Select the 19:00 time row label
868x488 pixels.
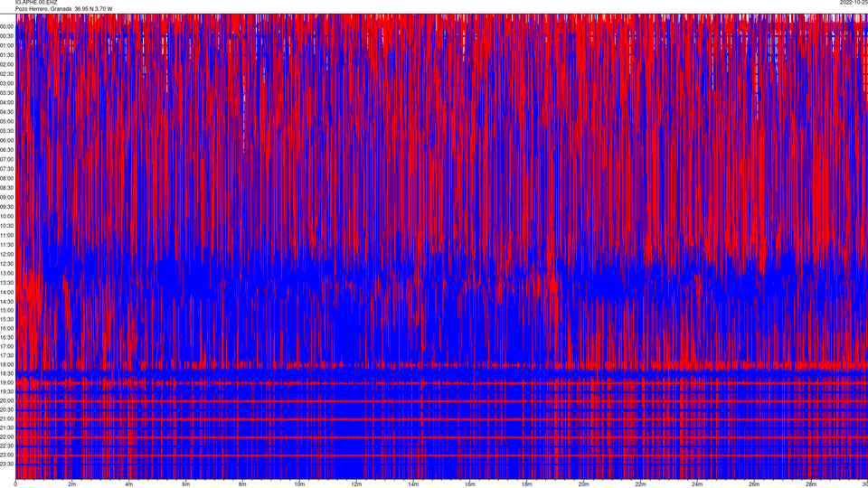point(6,383)
